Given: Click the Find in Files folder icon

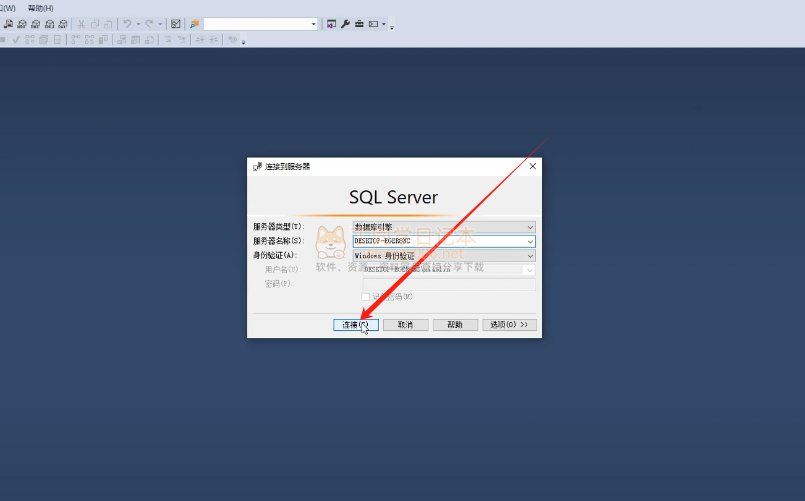Looking at the screenshot, I should [195, 24].
